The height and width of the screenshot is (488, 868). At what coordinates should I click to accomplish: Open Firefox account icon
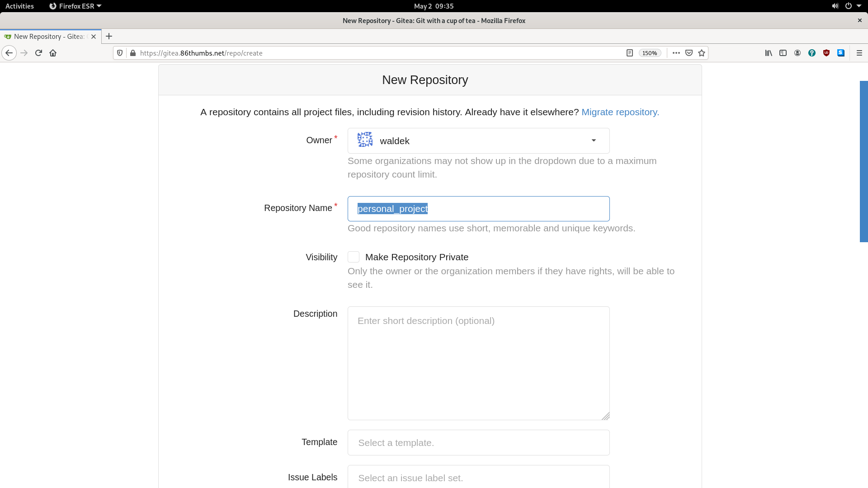tap(797, 53)
